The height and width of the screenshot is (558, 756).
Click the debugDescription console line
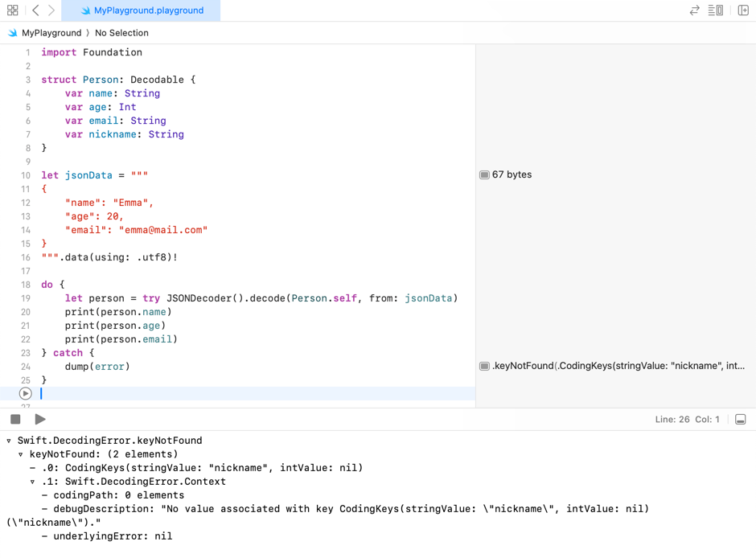pos(328,515)
